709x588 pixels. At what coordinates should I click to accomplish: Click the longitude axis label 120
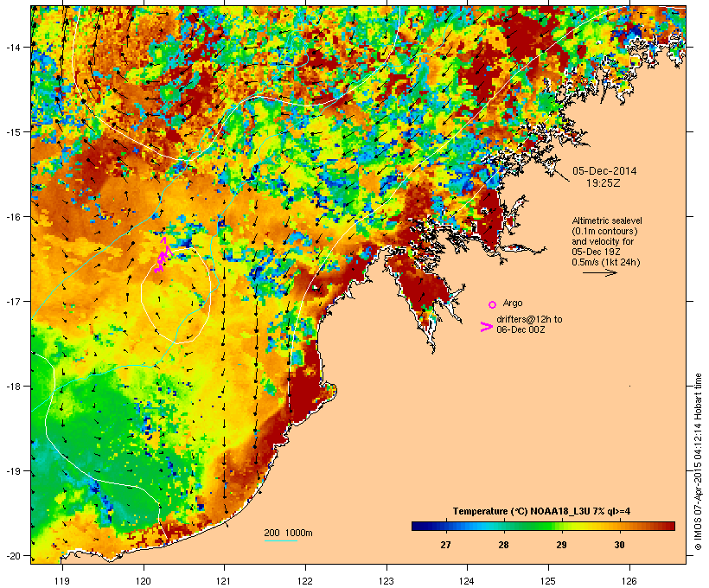[x=144, y=581]
